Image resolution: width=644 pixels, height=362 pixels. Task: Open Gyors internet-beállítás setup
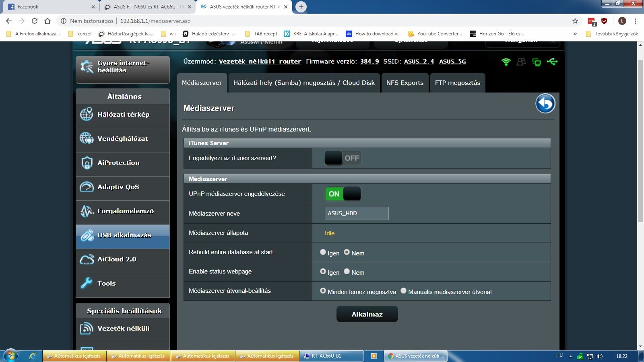[123, 70]
